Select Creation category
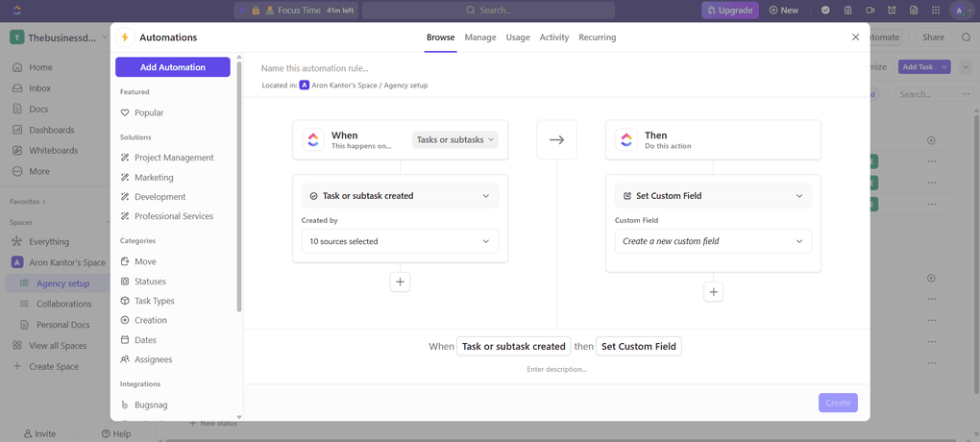The image size is (980, 442). 151,320
